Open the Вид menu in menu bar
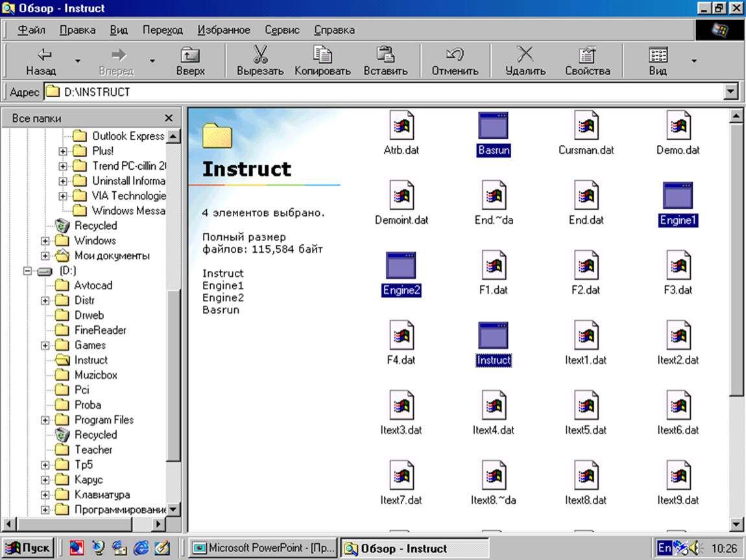Viewport: 746px width, 560px height. (119, 30)
